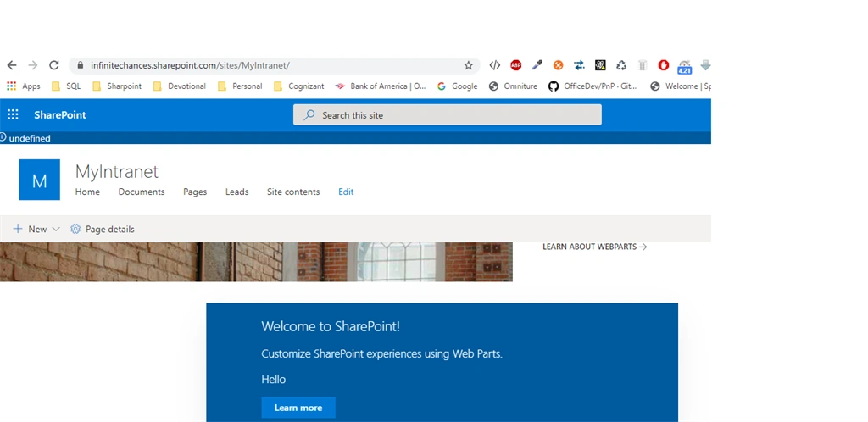The height and width of the screenshot is (422, 868).
Task: Click the Learn more button
Action: point(298,408)
